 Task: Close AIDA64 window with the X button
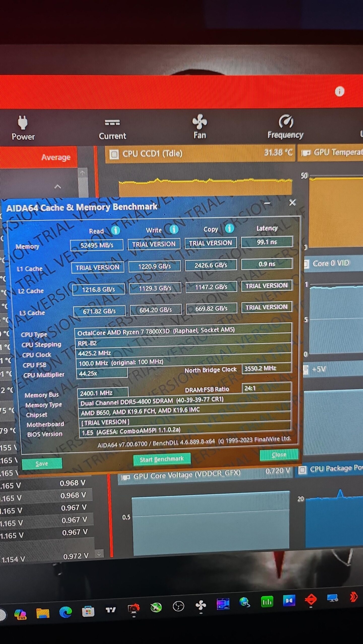292,203
